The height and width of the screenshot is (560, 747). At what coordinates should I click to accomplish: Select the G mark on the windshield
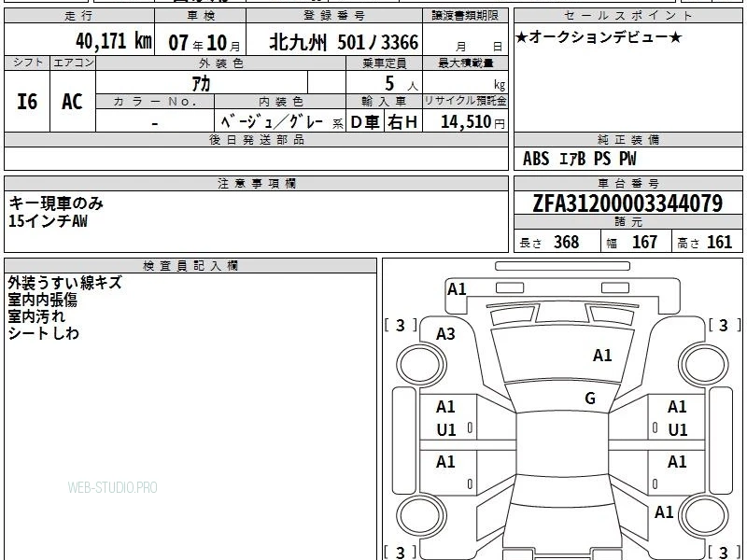pyautogui.click(x=590, y=399)
